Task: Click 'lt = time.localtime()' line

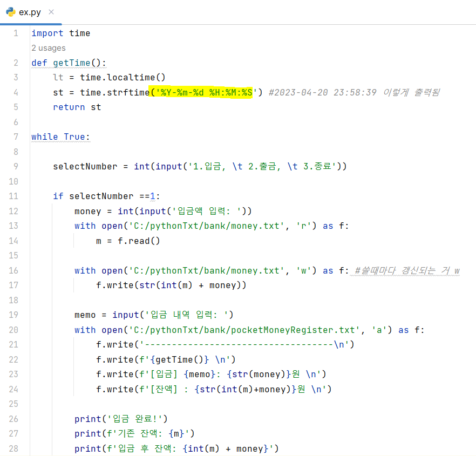Action: click(x=109, y=77)
